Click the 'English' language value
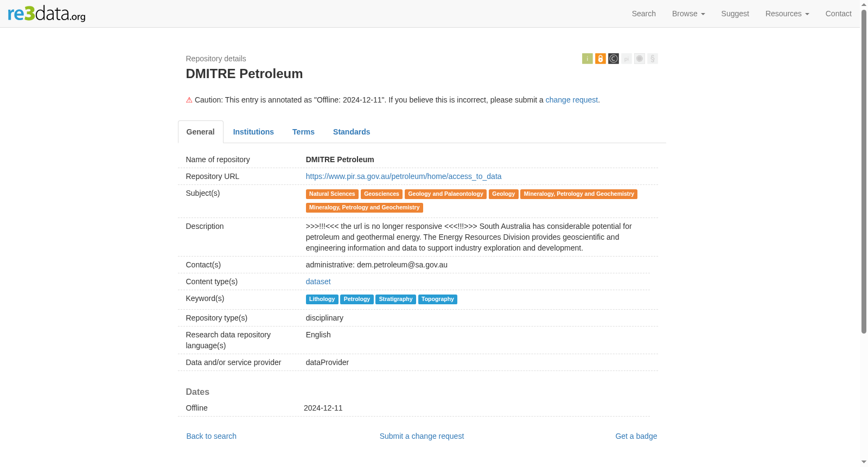Viewport: 868px width, 467px height. [318, 335]
